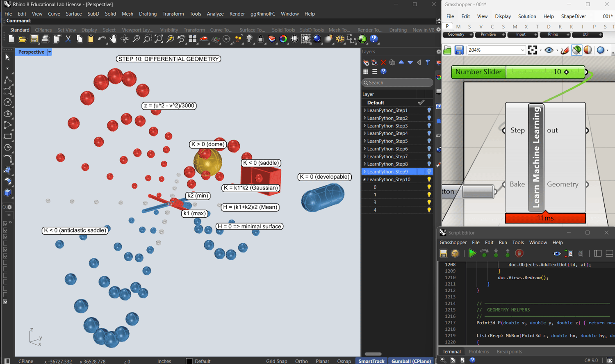Toggle SmartTrack in status bar
Viewport: 615px width, 364px height.
point(371,361)
